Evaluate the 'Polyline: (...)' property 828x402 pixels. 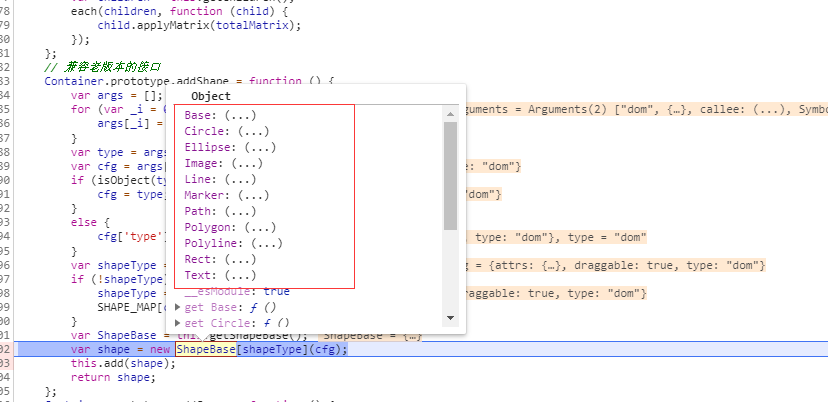233,243
